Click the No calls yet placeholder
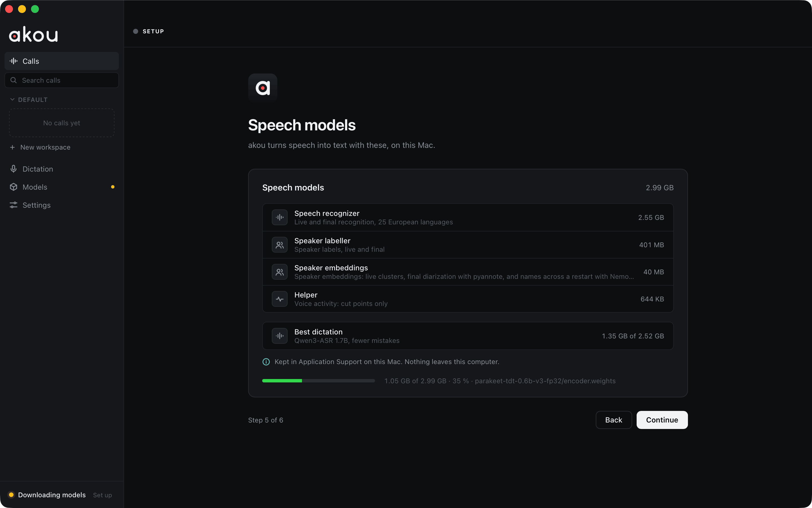 pyautogui.click(x=62, y=123)
